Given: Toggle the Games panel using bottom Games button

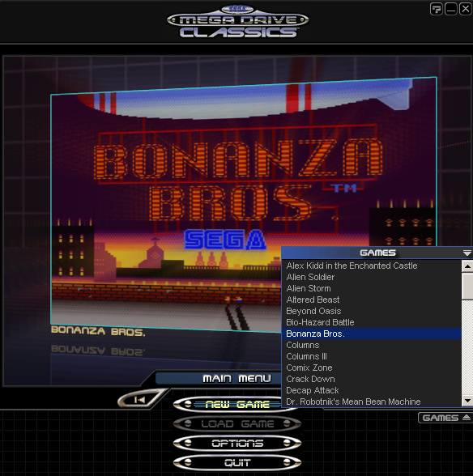Looking at the screenshot, I should click(x=445, y=418).
